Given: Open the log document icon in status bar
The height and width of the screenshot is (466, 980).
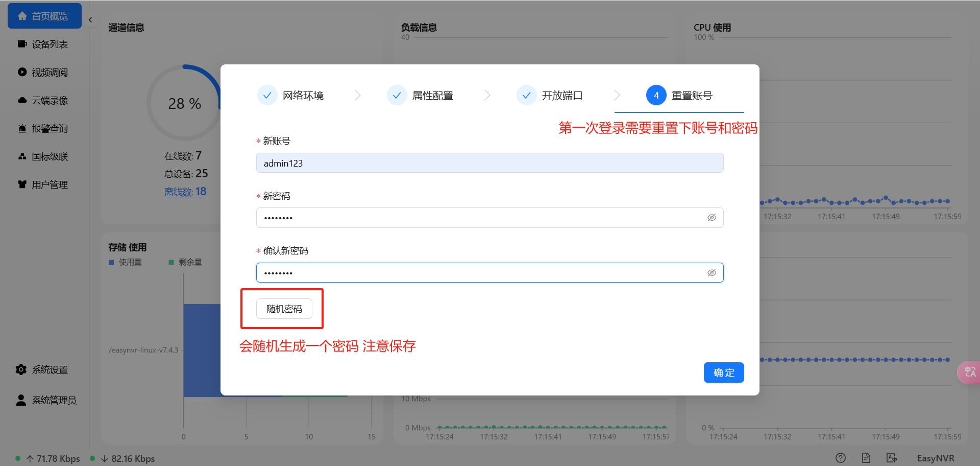Looking at the screenshot, I should (x=866, y=458).
